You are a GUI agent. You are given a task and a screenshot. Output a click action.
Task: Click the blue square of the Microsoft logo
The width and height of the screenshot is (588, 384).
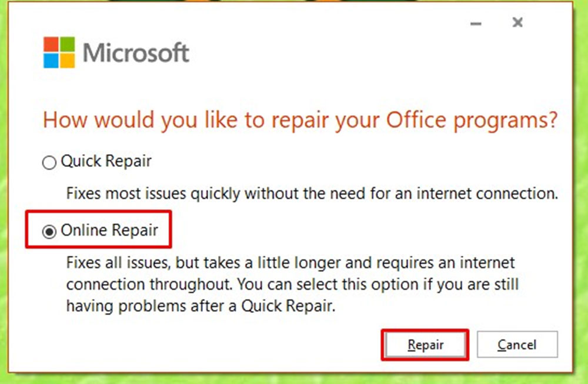click(51, 61)
